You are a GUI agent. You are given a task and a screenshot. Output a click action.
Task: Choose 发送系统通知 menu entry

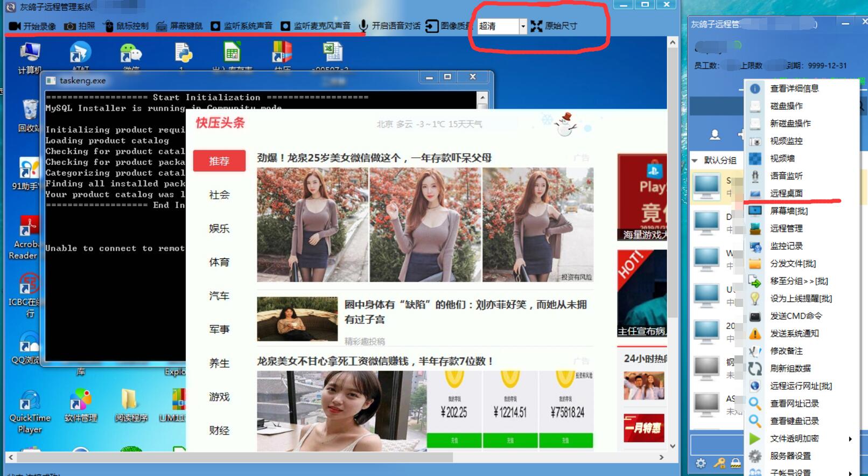click(794, 333)
